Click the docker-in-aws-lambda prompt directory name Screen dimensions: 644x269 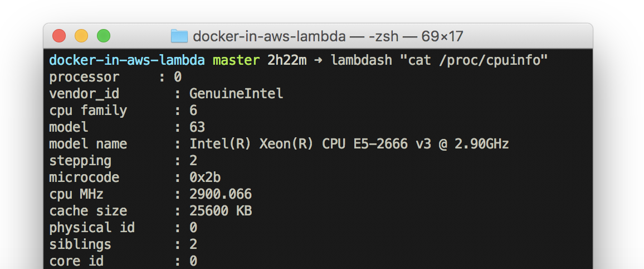click(127, 60)
